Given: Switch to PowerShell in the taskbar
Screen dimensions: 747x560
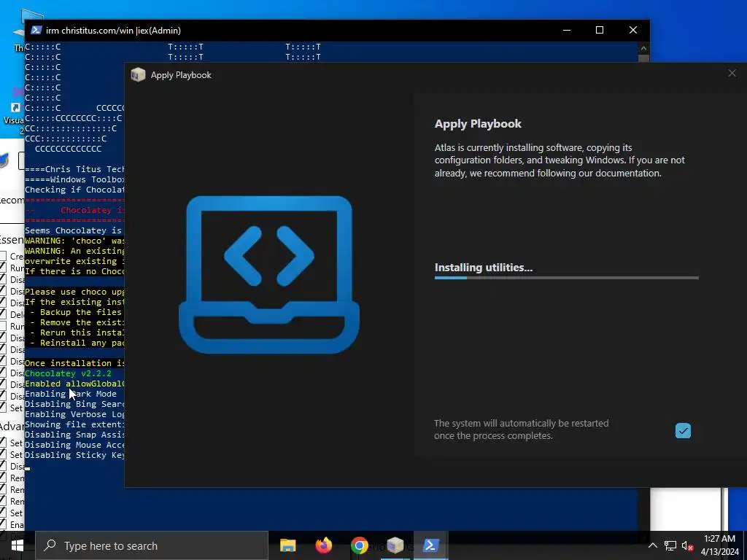Looking at the screenshot, I should [x=430, y=545].
